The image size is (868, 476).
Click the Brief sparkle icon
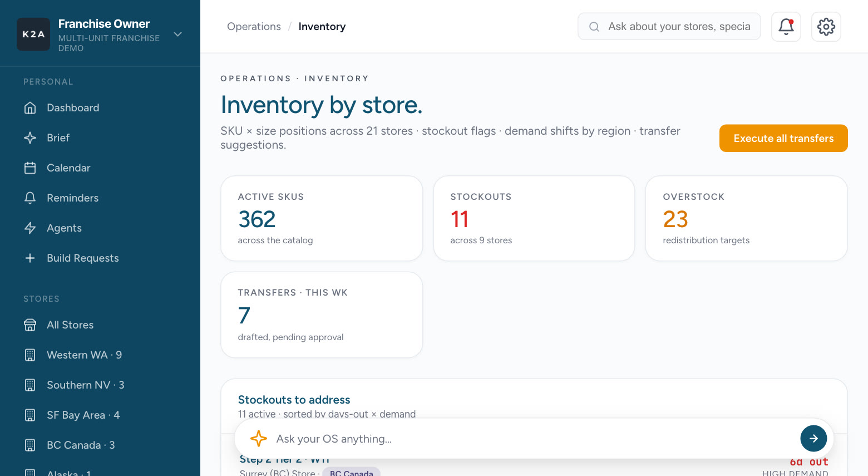tap(30, 138)
